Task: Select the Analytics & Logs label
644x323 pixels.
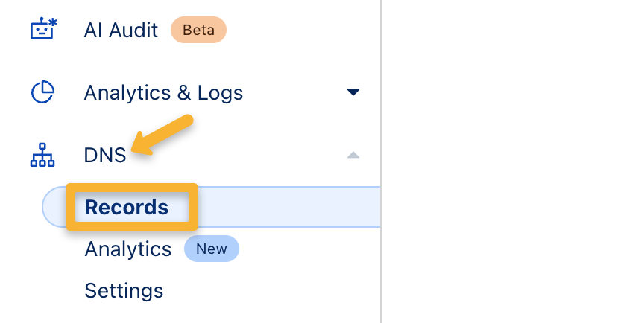Action: pos(163,93)
